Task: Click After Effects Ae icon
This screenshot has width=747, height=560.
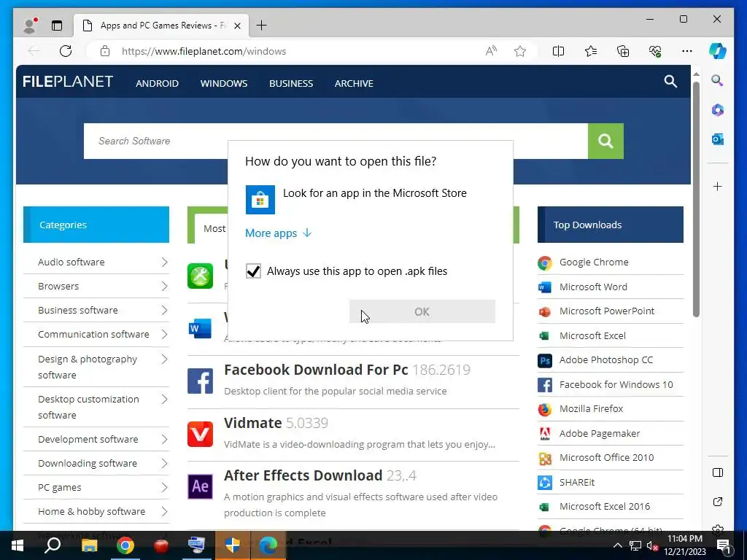Action: click(200, 486)
